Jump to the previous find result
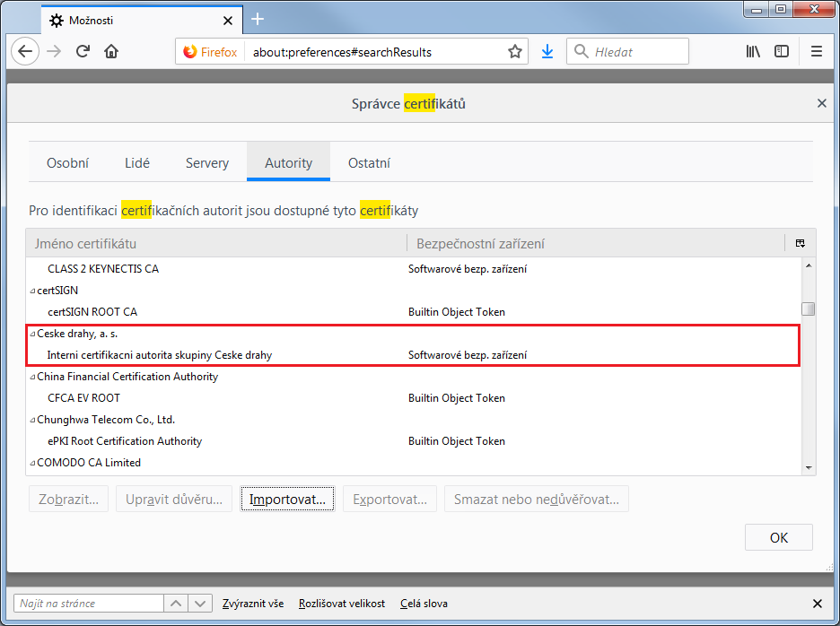The width and height of the screenshot is (840, 626). click(176, 604)
